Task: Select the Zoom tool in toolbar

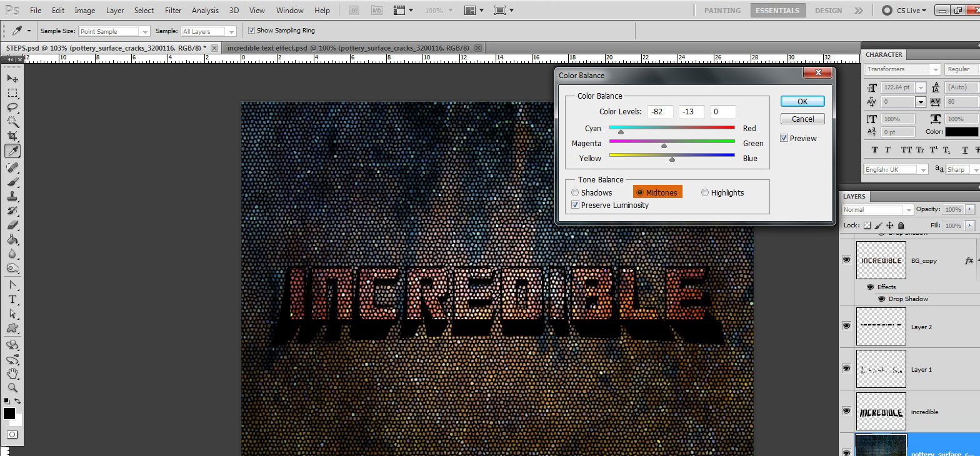Action: (x=12, y=388)
